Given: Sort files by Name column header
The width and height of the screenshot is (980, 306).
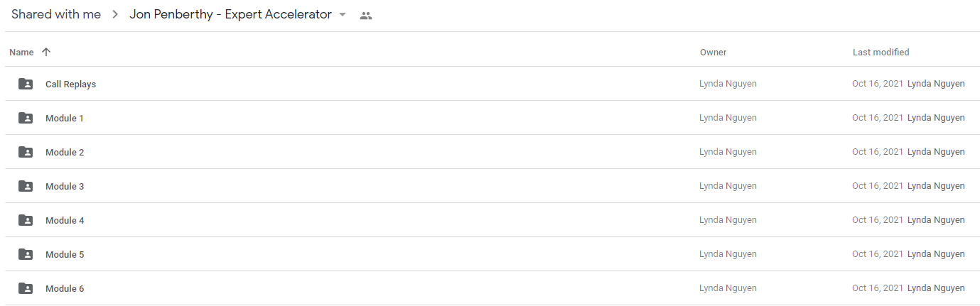Looking at the screenshot, I should click(21, 52).
